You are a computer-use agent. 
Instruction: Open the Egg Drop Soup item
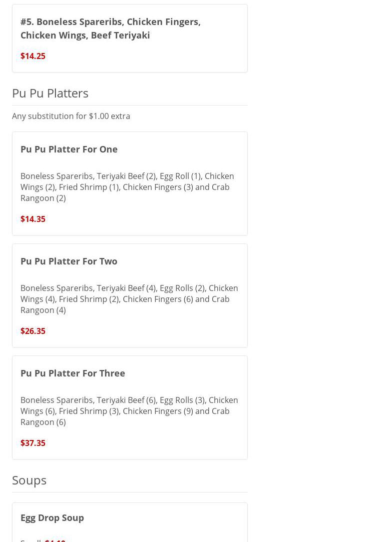coord(52,517)
